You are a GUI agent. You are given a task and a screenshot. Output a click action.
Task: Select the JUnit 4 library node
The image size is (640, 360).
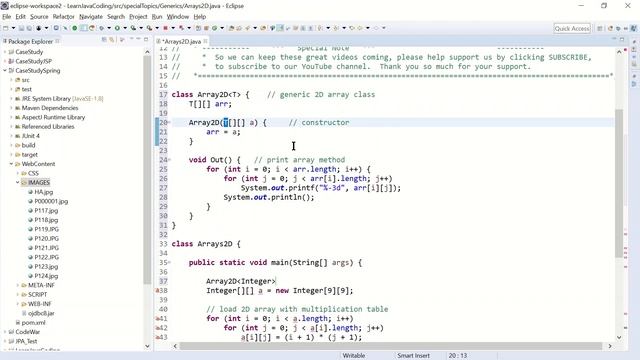coord(31,136)
